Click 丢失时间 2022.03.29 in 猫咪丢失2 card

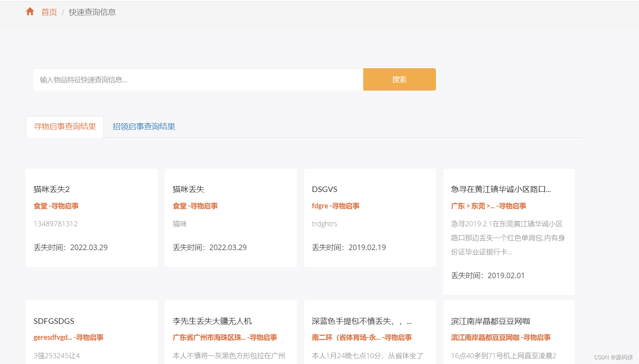71,247
